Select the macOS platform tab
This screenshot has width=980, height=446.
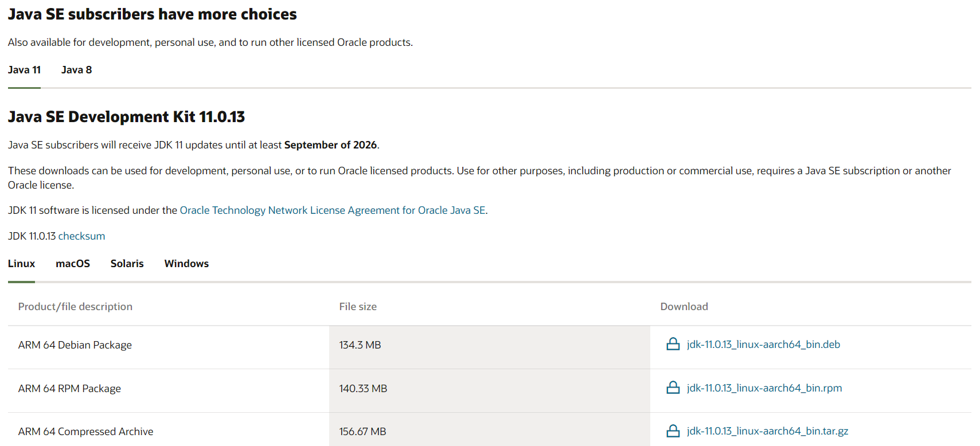pos(73,264)
